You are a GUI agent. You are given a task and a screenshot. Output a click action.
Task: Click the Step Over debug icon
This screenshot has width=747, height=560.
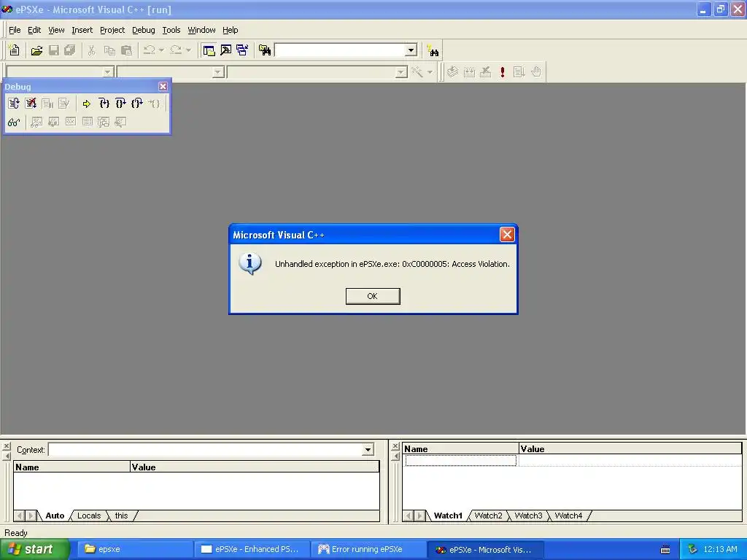(120, 104)
